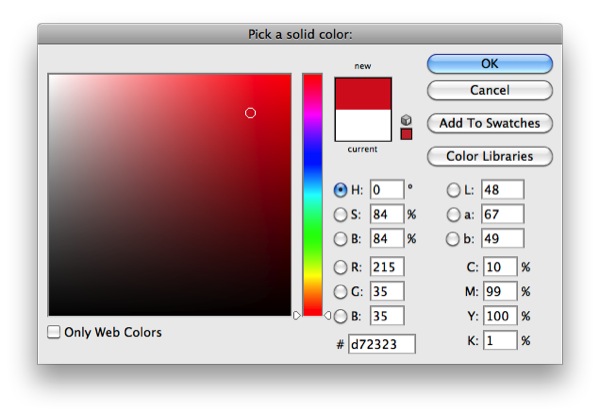The image size is (600, 416).
Task: Select the G green radio button
Action: [340, 292]
